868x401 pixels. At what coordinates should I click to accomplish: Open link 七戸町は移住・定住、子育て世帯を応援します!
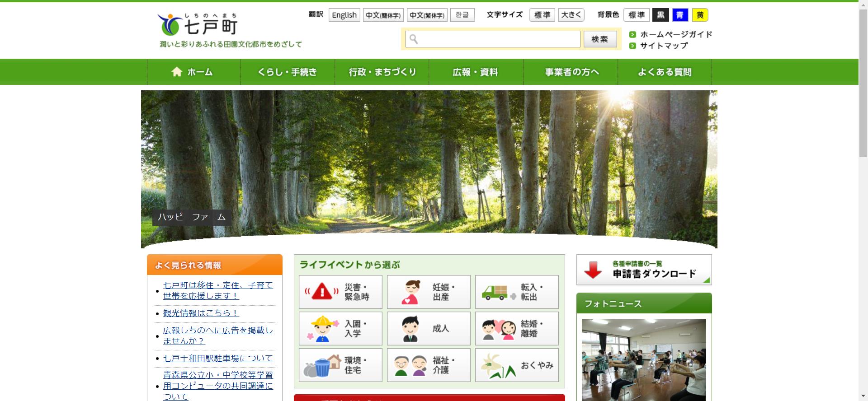coord(218,290)
